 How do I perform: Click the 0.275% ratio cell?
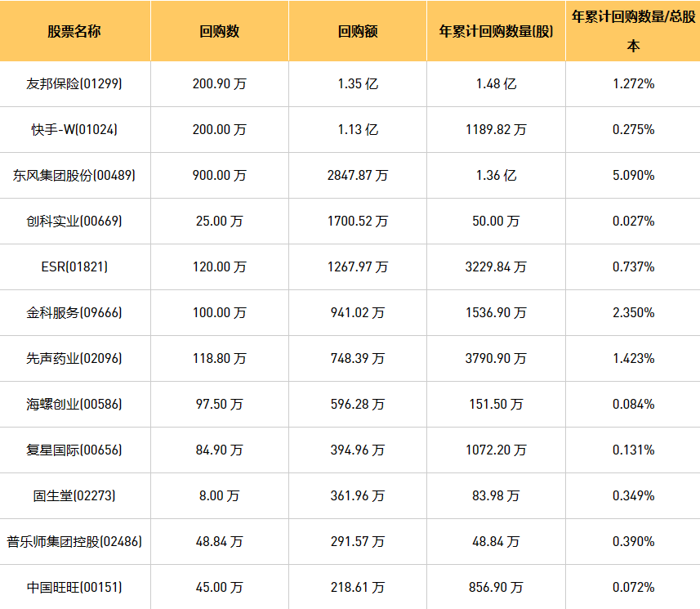click(634, 130)
